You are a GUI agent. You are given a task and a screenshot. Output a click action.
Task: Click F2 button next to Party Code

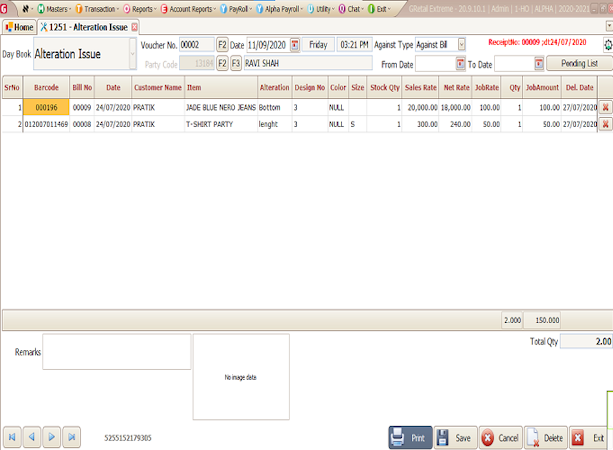click(x=222, y=63)
